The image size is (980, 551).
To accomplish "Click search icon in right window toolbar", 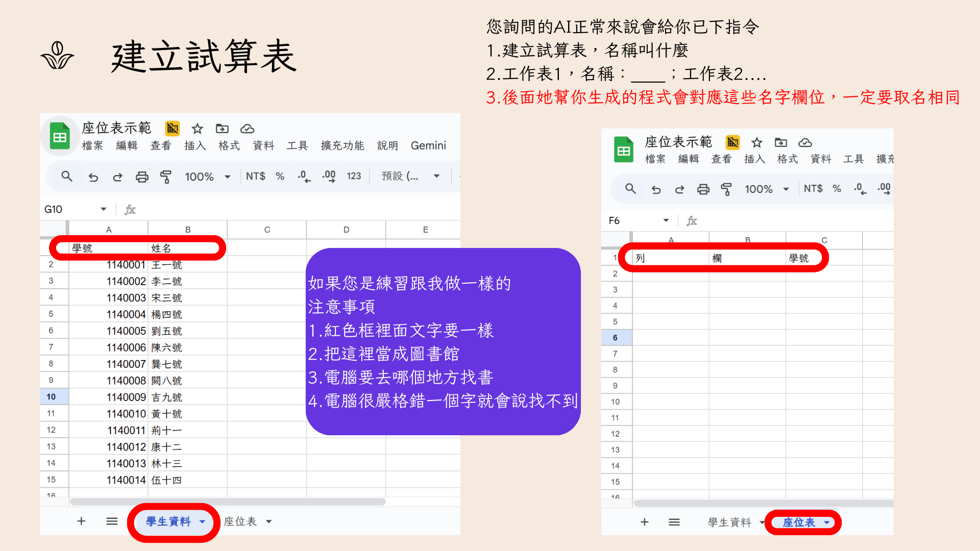I will point(631,189).
